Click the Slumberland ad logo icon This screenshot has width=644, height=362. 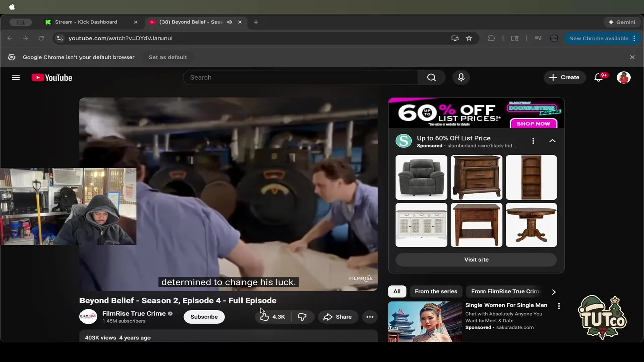coord(404,141)
